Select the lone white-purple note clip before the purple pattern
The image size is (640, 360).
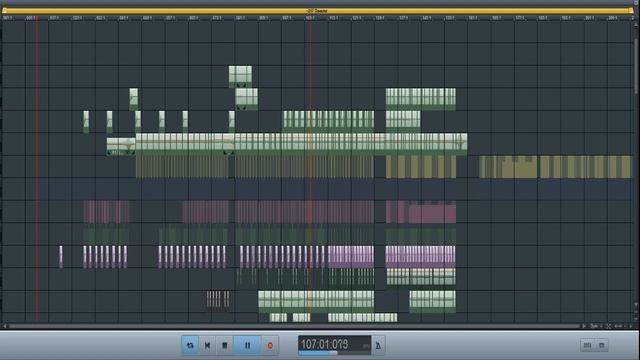[x=61, y=257]
